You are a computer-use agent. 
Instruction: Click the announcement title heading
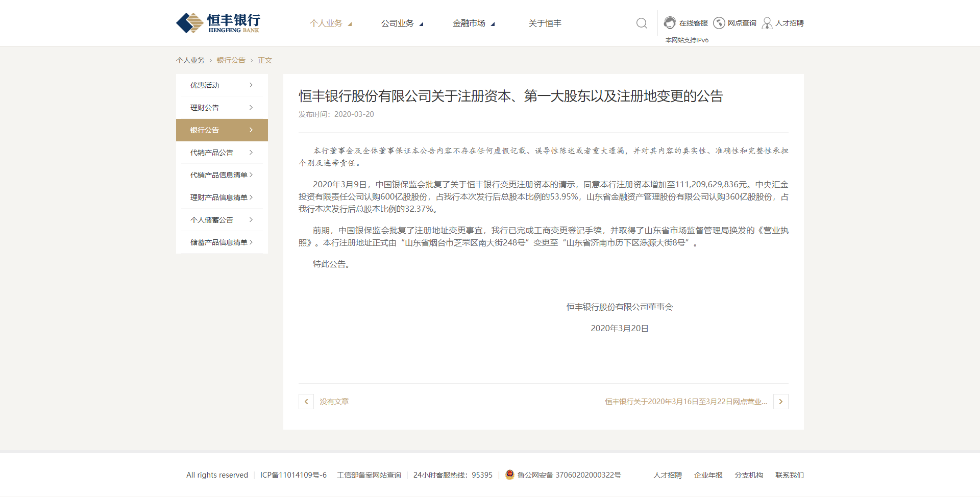[x=511, y=96]
